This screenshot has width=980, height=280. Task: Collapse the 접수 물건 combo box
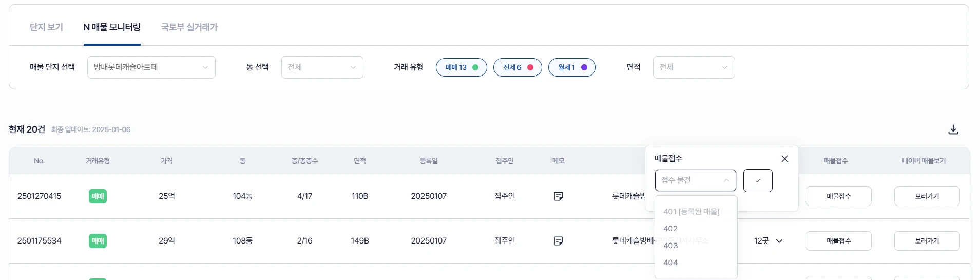click(x=695, y=180)
